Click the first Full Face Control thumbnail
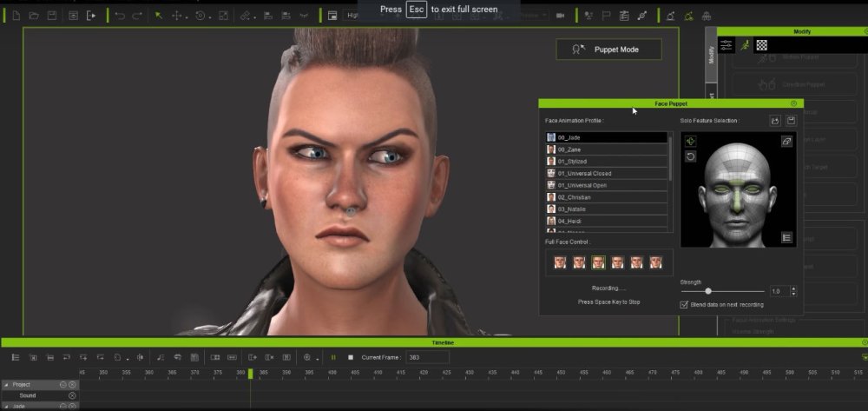Viewport: 868px width, 411px height. pos(560,262)
